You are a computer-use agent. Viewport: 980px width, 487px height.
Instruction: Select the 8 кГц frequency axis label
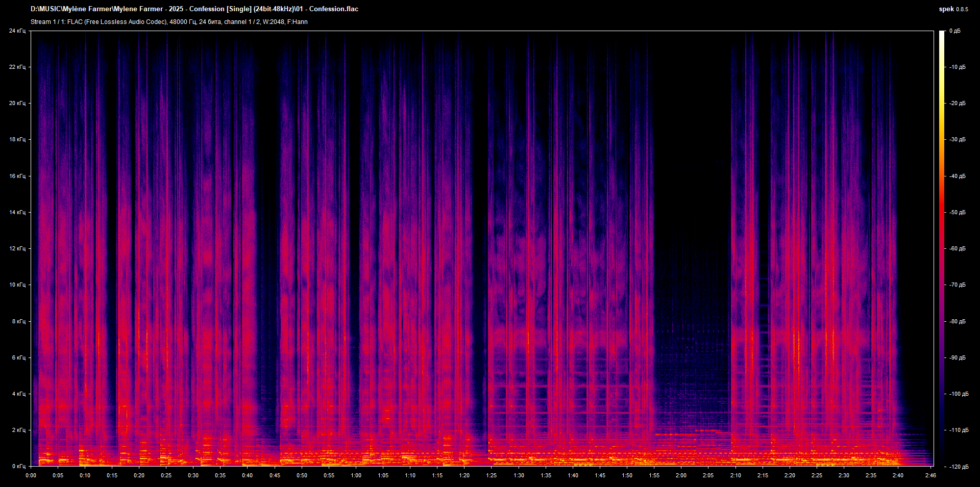[18, 322]
